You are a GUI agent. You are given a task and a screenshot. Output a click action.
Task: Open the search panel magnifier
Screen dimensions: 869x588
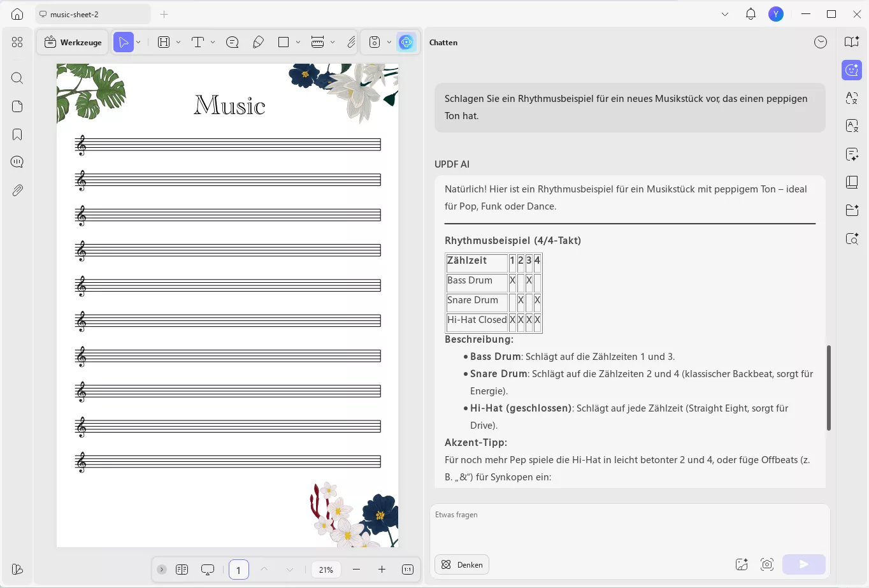17,78
